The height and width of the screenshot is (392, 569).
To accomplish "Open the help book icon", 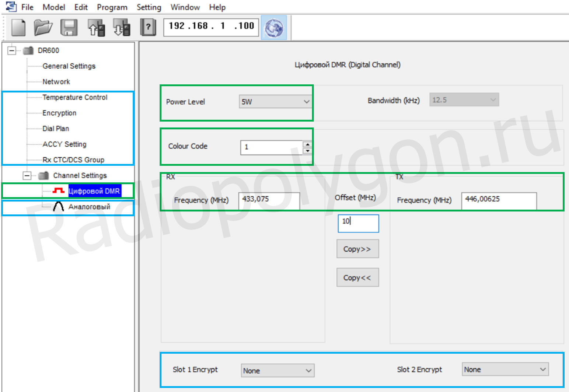I will pos(148,28).
